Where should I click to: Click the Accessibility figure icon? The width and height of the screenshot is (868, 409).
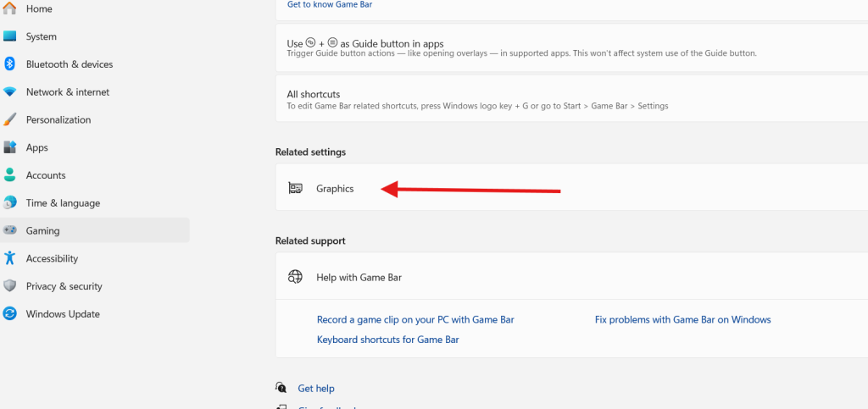[x=10, y=258]
